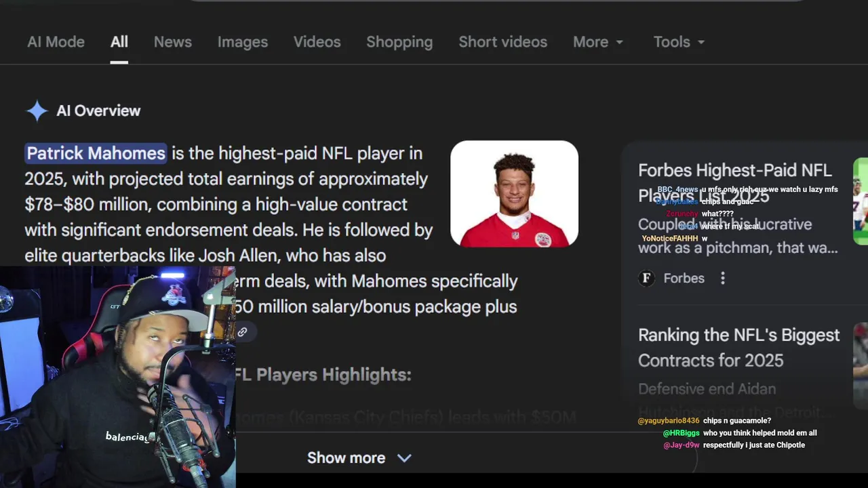Open the AI Mode search tab
This screenshot has height=488, width=868.
click(56, 42)
